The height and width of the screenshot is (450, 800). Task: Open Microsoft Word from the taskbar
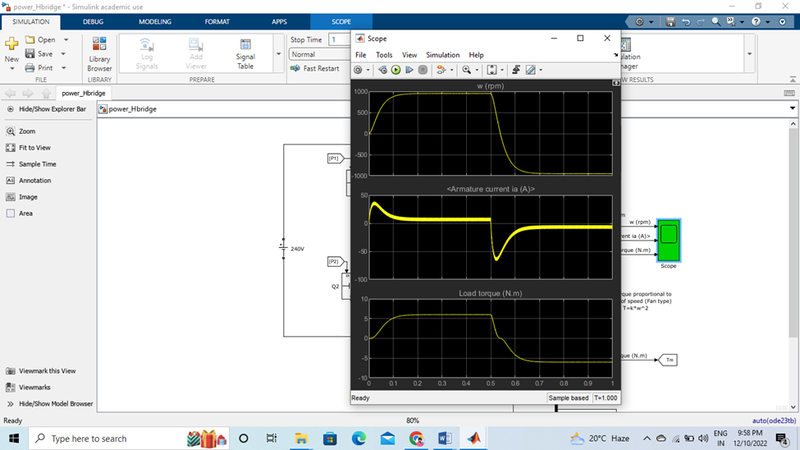tap(445, 438)
